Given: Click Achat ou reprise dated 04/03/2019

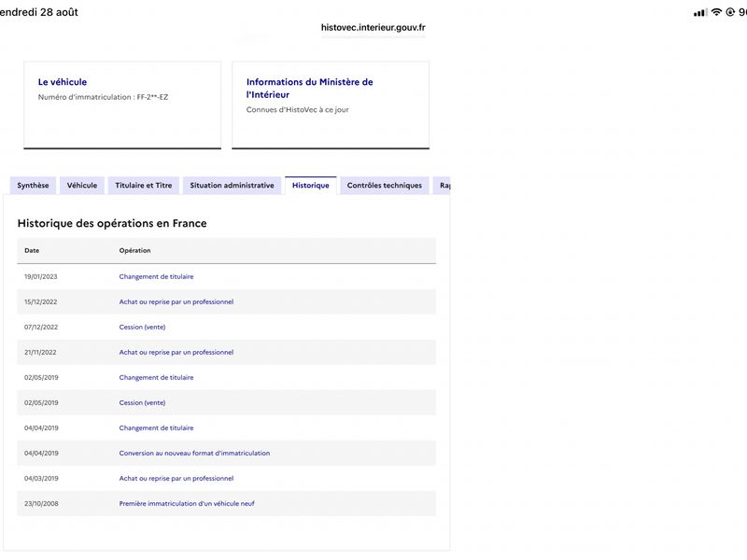Looking at the screenshot, I should coord(176,479).
